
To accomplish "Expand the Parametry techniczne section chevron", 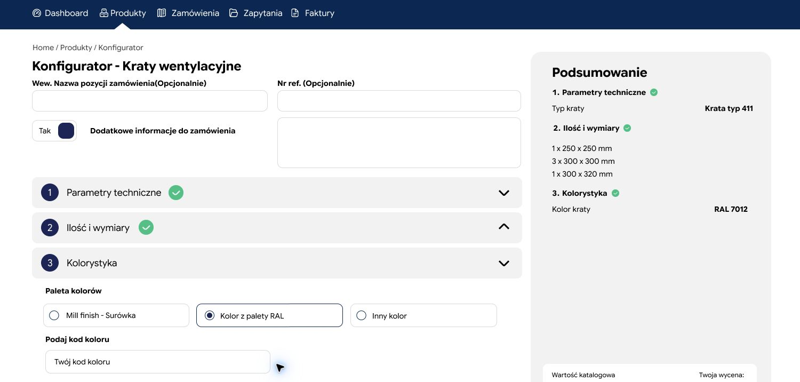I will tap(504, 193).
